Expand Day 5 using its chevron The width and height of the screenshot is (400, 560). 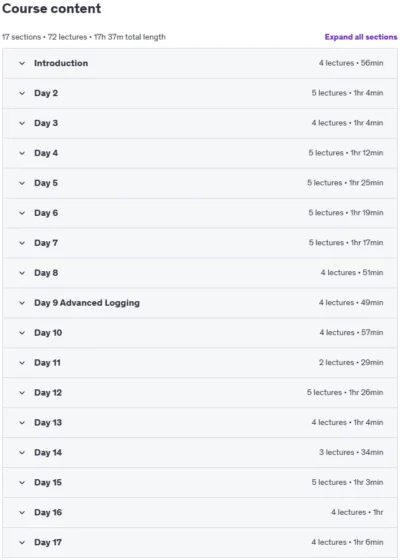pyautogui.click(x=22, y=183)
